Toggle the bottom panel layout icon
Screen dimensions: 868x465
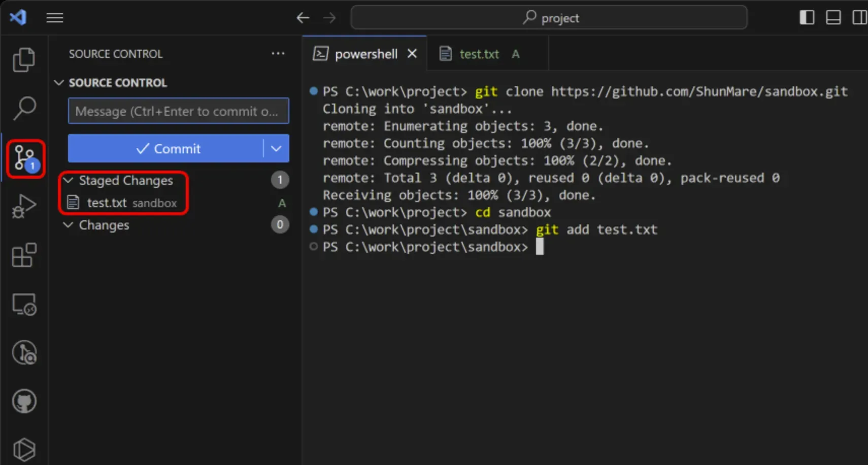tap(833, 17)
